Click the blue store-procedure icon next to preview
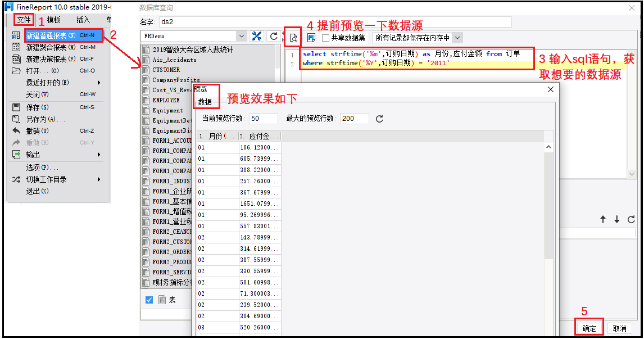The width and height of the screenshot is (644, 339). tap(311, 38)
